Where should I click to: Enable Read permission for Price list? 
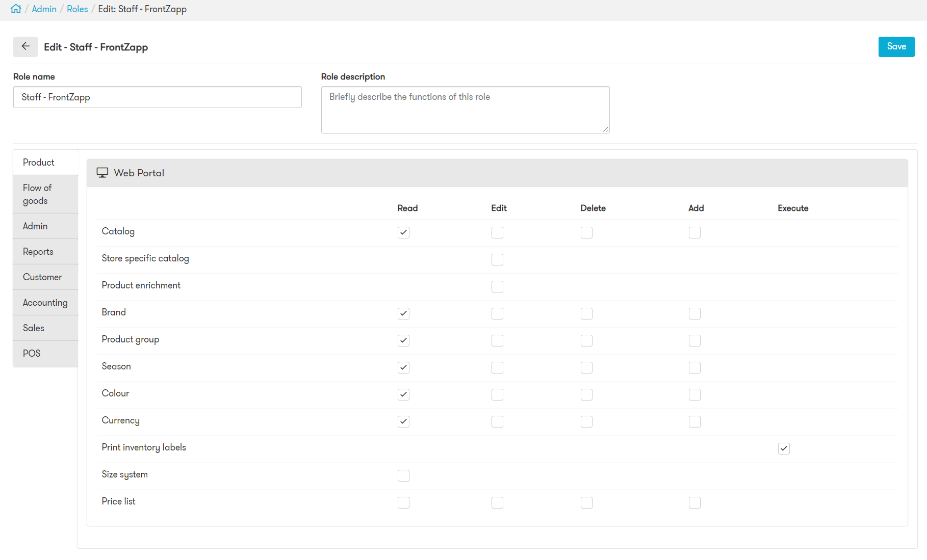point(403,502)
